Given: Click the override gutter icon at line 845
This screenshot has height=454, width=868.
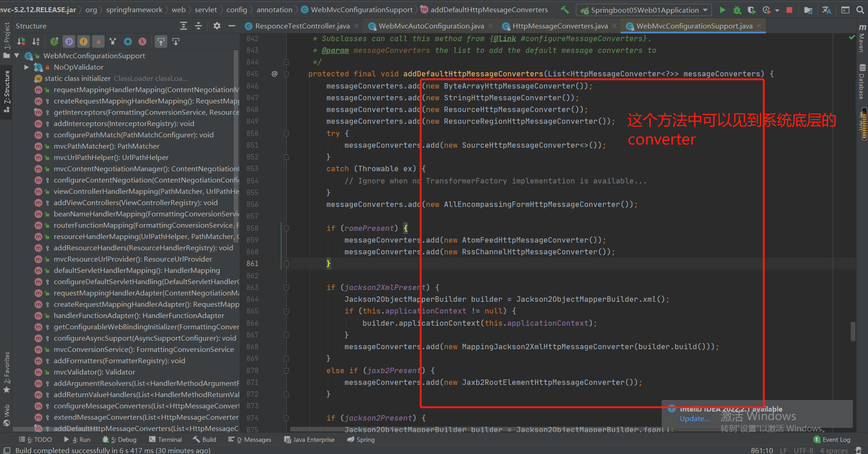Looking at the screenshot, I should (x=274, y=74).
